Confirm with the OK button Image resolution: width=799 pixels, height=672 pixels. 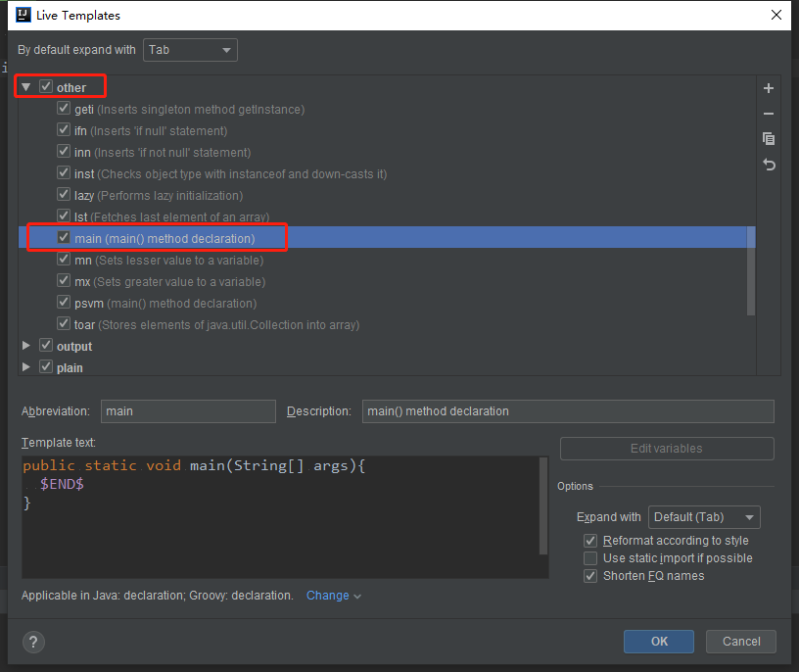click(658, 642)
